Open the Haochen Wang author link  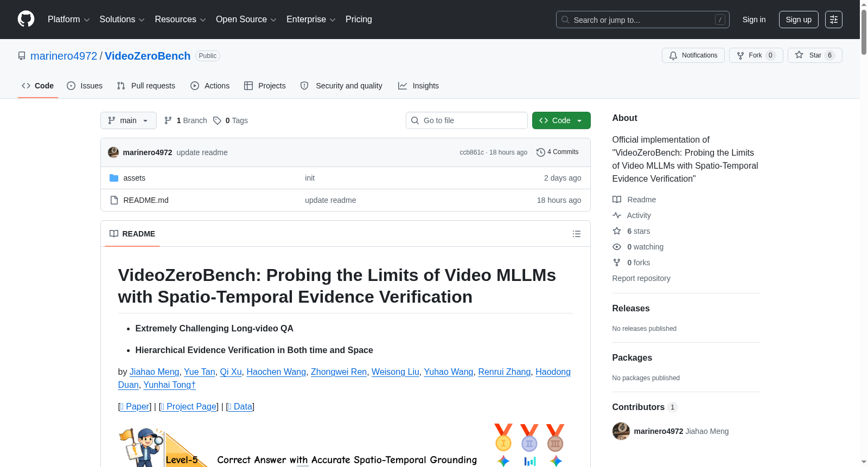point(276,372)
